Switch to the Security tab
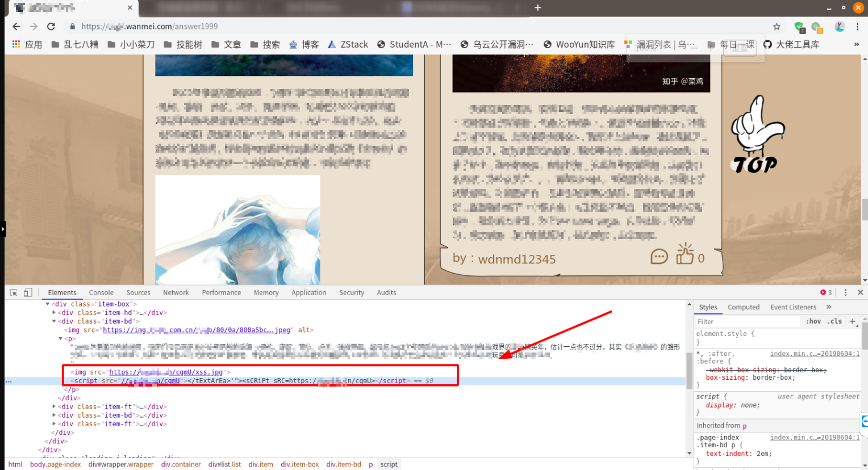This screenshot has width=868, height=470. point(352,293)
